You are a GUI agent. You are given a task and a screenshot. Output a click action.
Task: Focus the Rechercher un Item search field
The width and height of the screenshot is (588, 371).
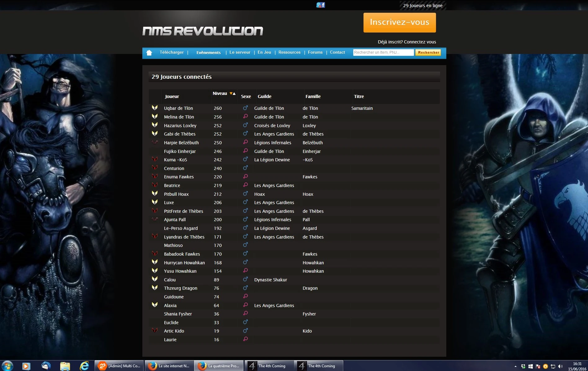click(383, 52)
